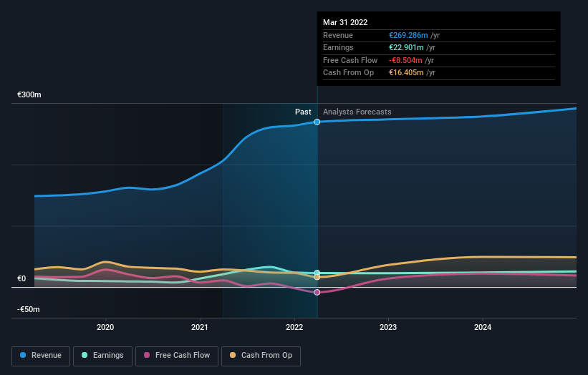Click the -€50m y-axis label
This screenshot has height=375, width=588.
click(29, 309)
